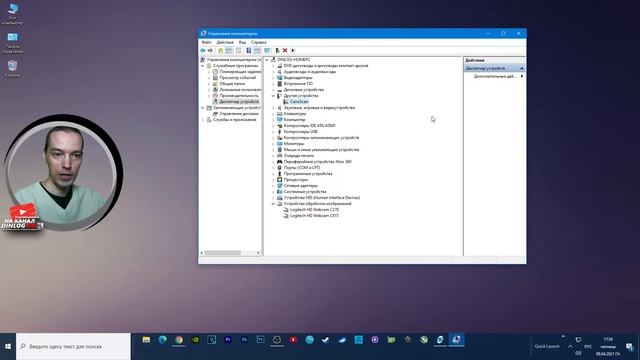Select Logitech HD Webcam C270
Image resolution: width=640 pixels, height=360 pixels.
tap(314, 210)
